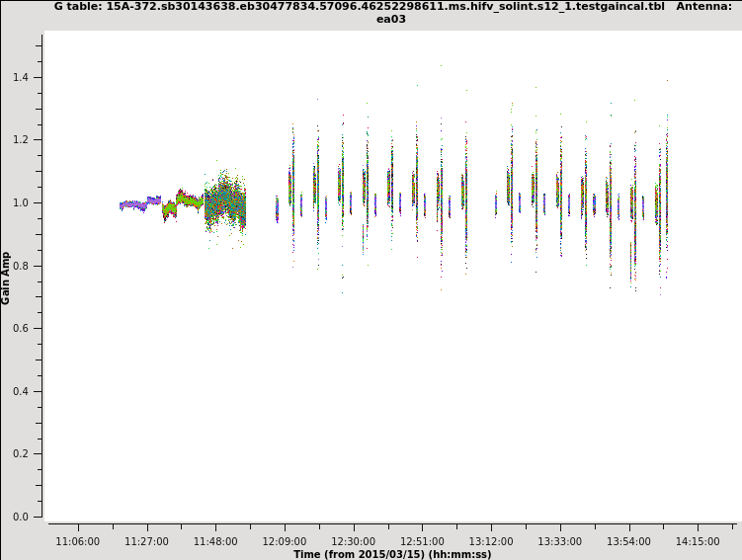Click the 11:06:00 time axis label
The image size is (742, 560).
point(77,541)
